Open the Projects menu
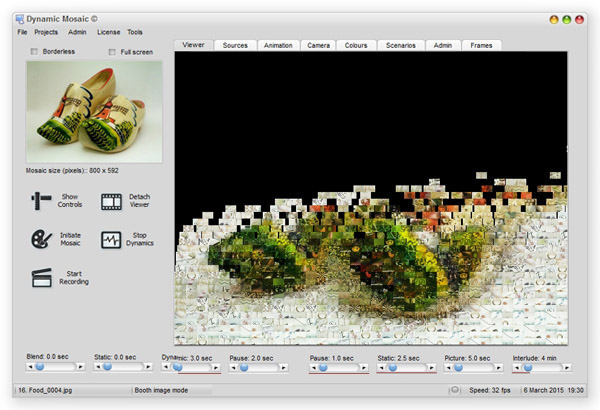 (46, 32)
